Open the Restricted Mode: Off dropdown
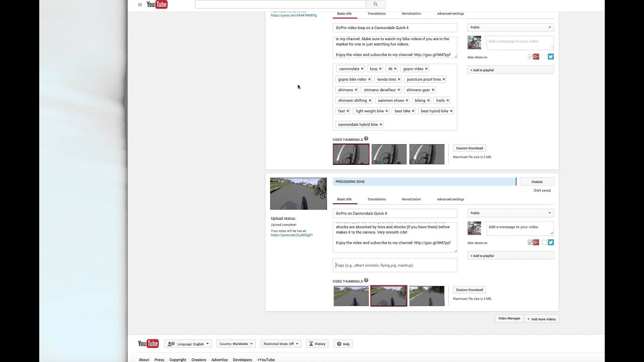 click(x=281, y=344)
